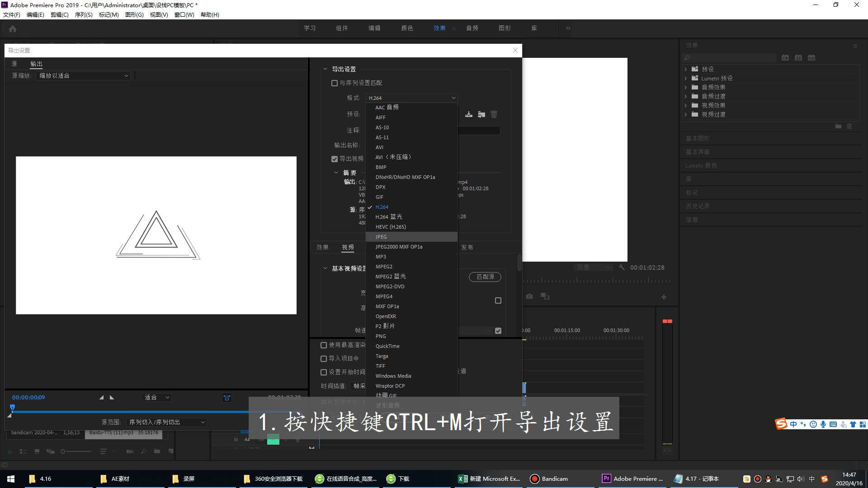The image size is (868, 488).
Task: Open preview zoom Fit dropdown
Action: coord(156,398)
